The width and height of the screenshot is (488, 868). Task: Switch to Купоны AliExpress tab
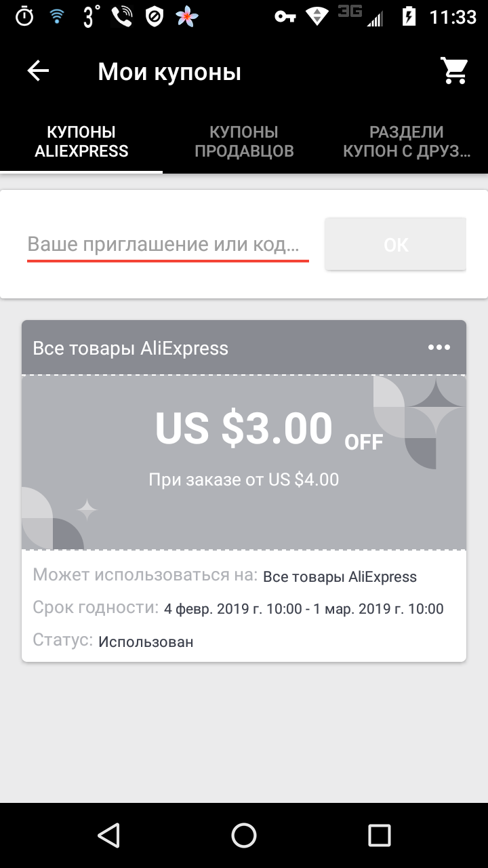pos(81,142)
